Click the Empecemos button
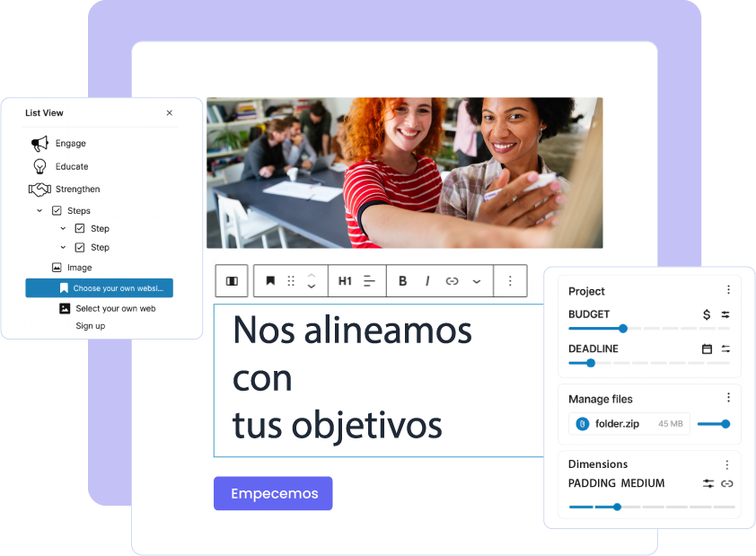 pos(273,493)
